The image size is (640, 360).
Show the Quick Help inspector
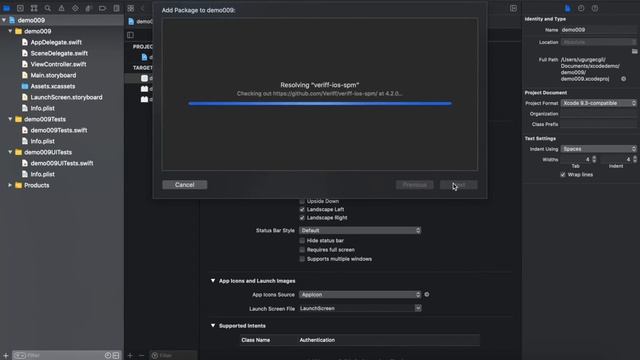tap(595, 8)
